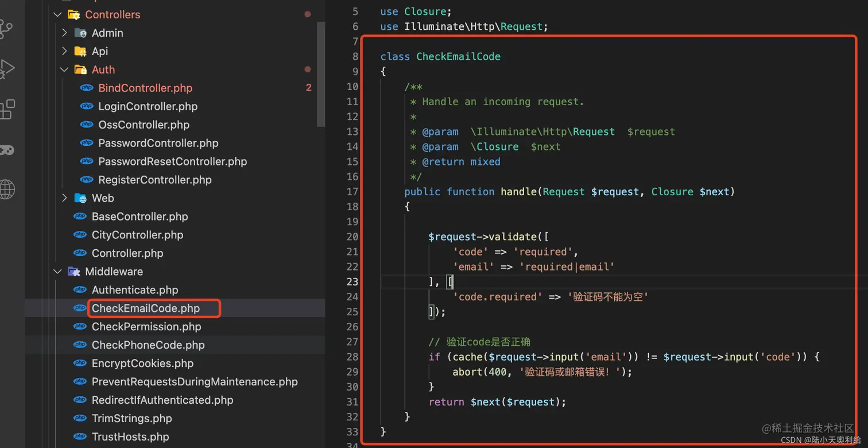868x448 pixels.
Task: Open PasswordController.php file
Action: pos(158,143)
